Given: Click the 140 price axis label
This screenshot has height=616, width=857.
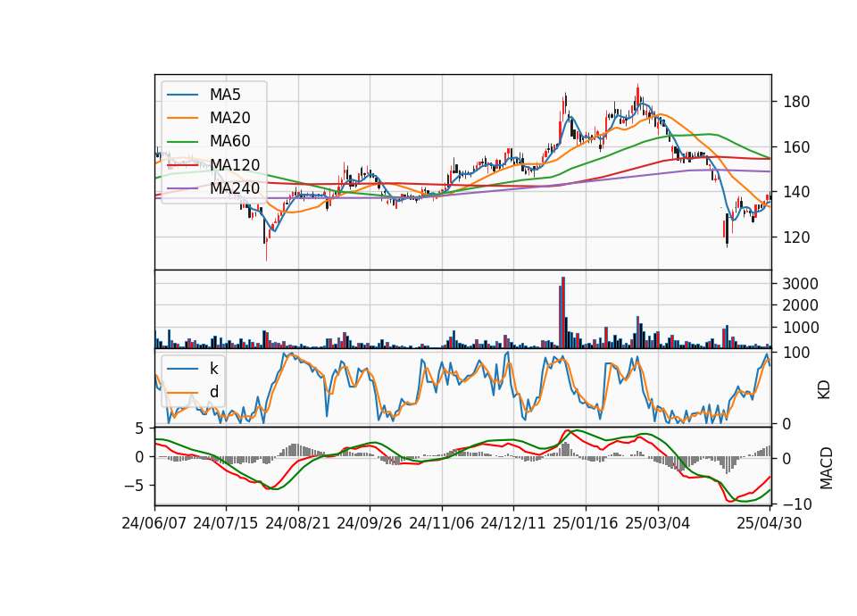Looking at the screenshot, I should click(x=796, y=193).
